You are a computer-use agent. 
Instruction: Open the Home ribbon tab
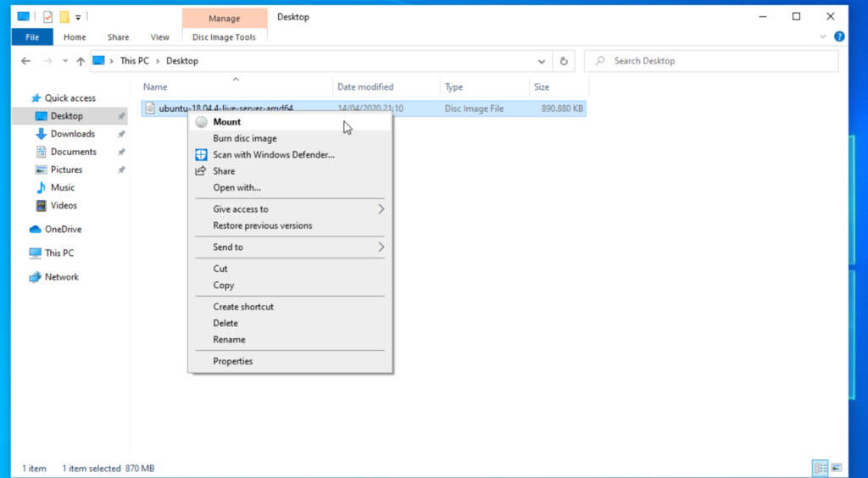[x=75, y=37]
